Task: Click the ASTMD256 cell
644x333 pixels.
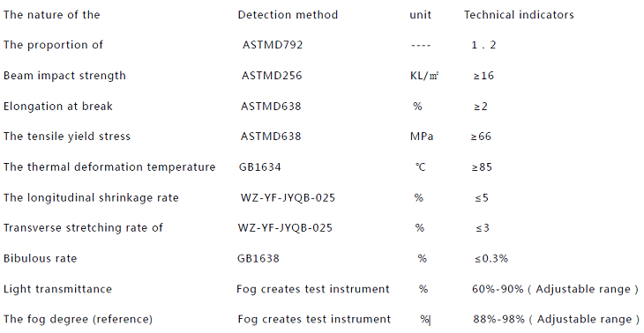Action: (x=272, y=76)
